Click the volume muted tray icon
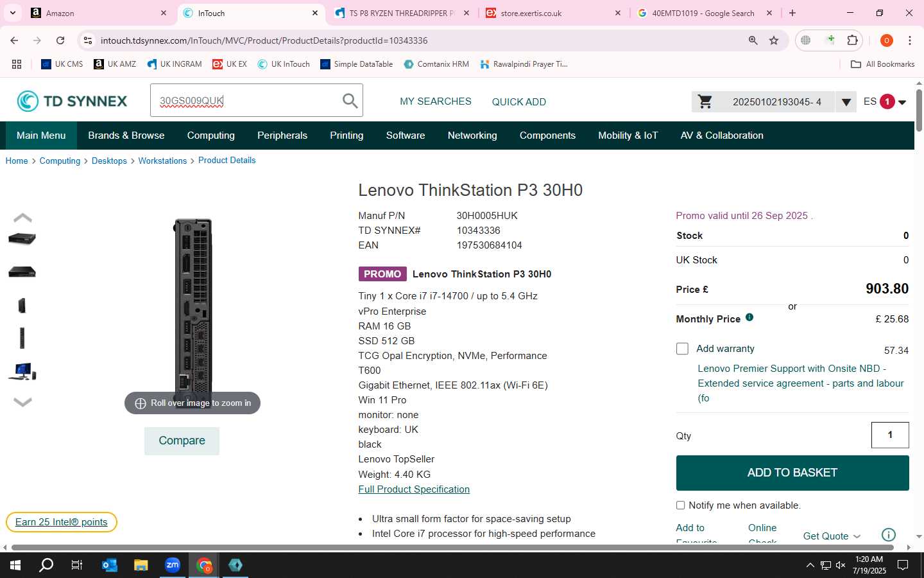The image size is (924, 578). (x=841, y=565)
